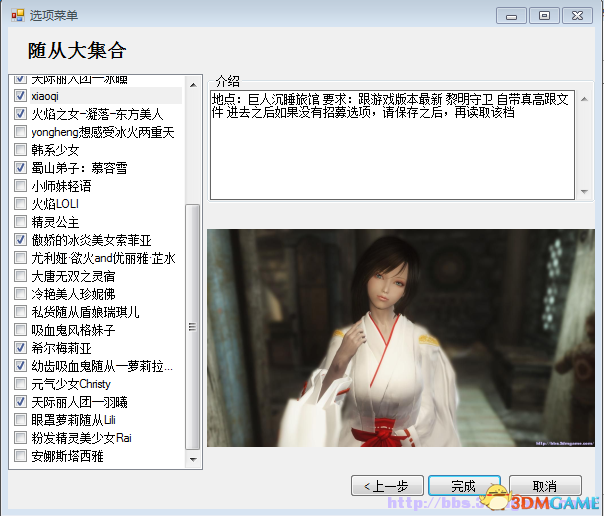
Task: Uncheck the 蜀山弟子：慕容雪 checkbox
Action: coord(20,168)
